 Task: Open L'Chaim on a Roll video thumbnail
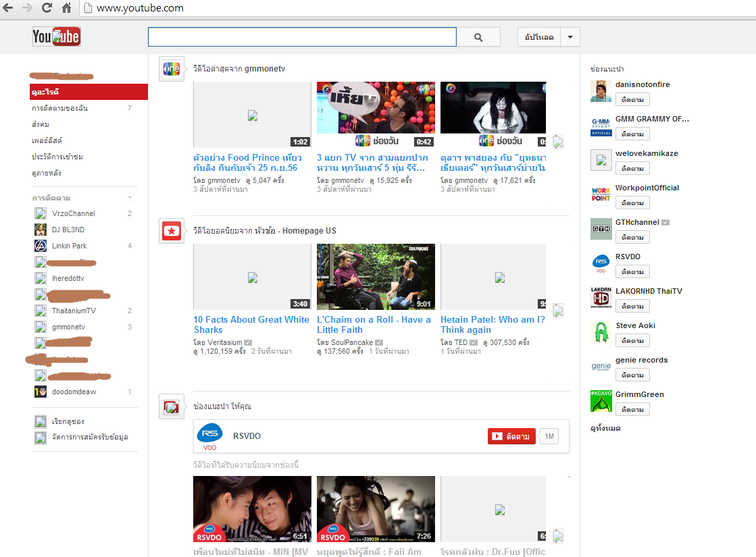click(x=376, y=277)
